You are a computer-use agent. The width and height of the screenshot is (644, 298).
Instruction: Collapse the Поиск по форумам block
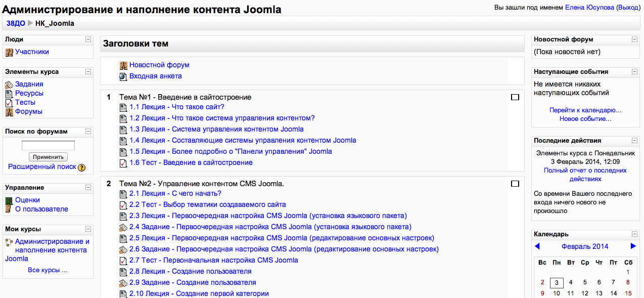pos(88,132)
